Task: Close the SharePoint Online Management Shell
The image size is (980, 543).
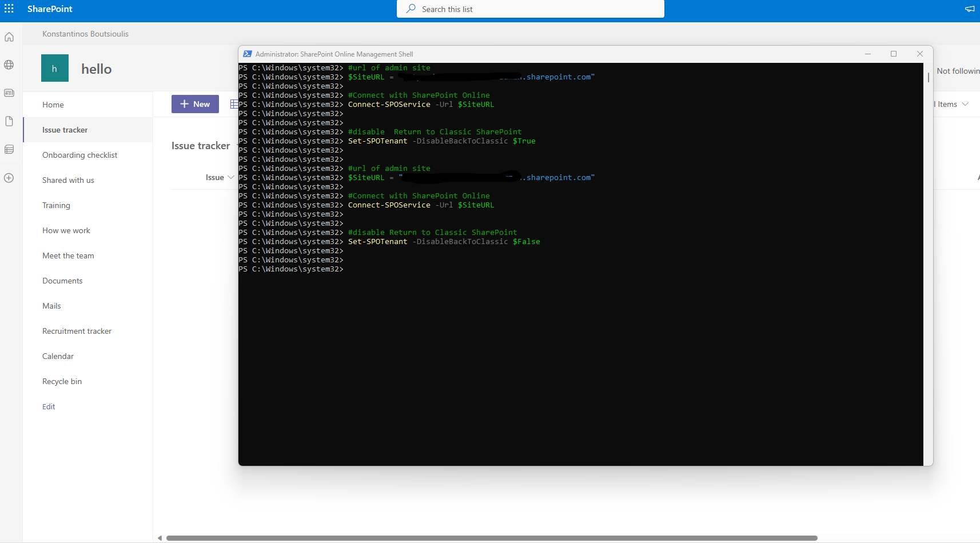Action: [x=920, y=54]
